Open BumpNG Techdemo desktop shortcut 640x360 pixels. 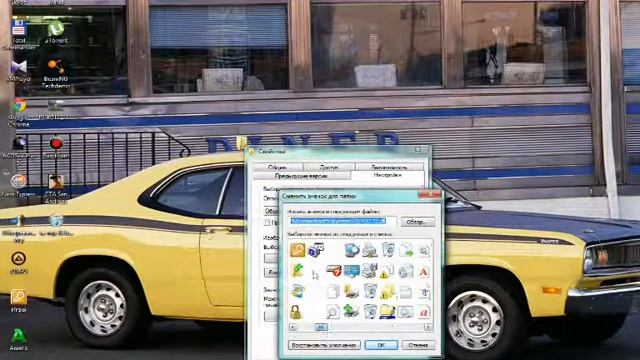tap(56, 73)
